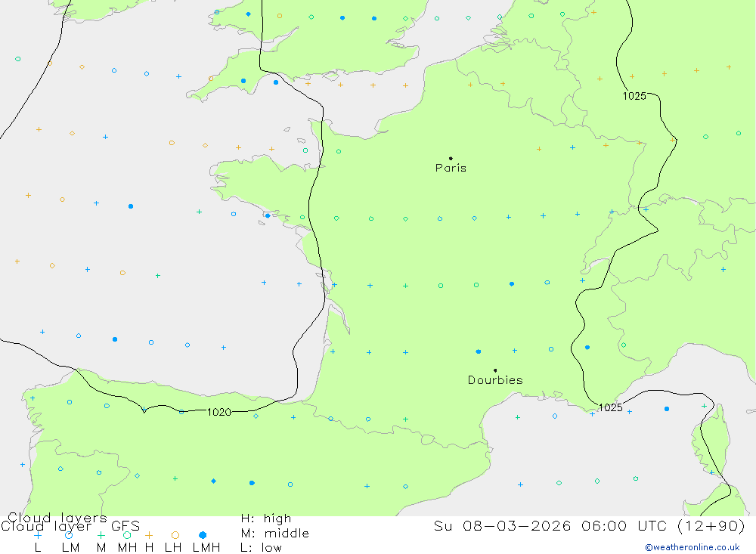Click the 'GFS' model label
This screenshot has width=756, height=554.
point(125,525)
